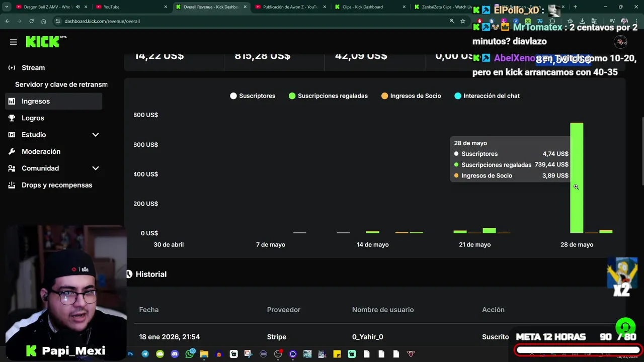The image size is (644, 362).
Task: Click the tall green 28 de mayo bar
Action: click(x=577, y=178)
